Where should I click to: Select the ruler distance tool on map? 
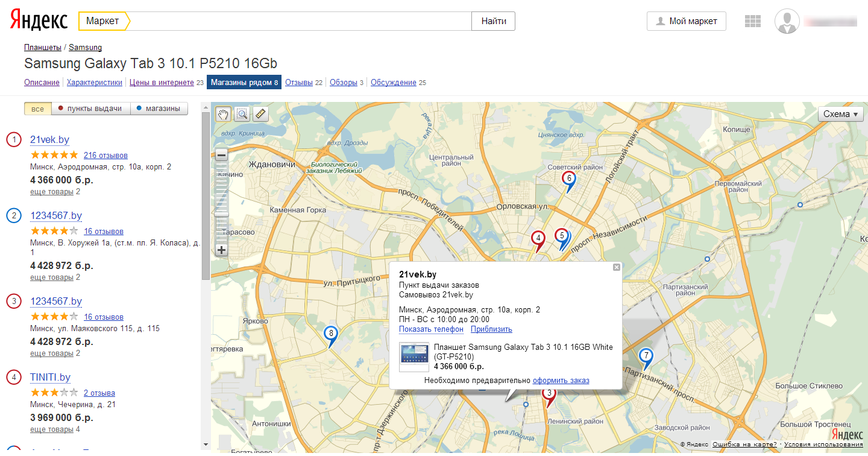pyautogui.click(x=260, y=113)
